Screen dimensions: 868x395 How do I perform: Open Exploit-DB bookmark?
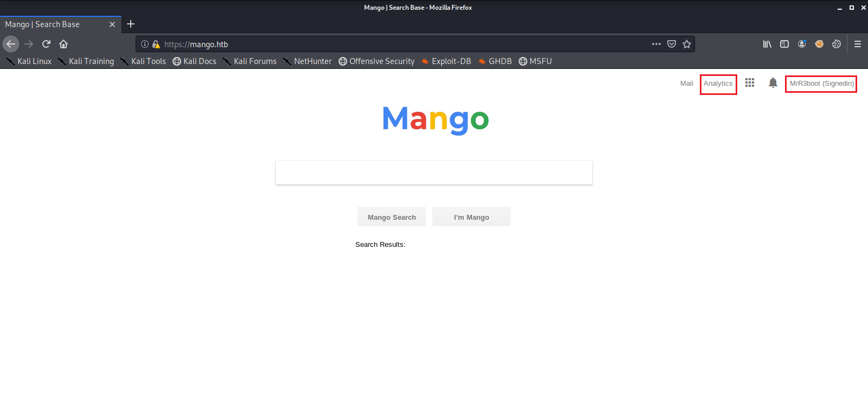pos(446,61)
